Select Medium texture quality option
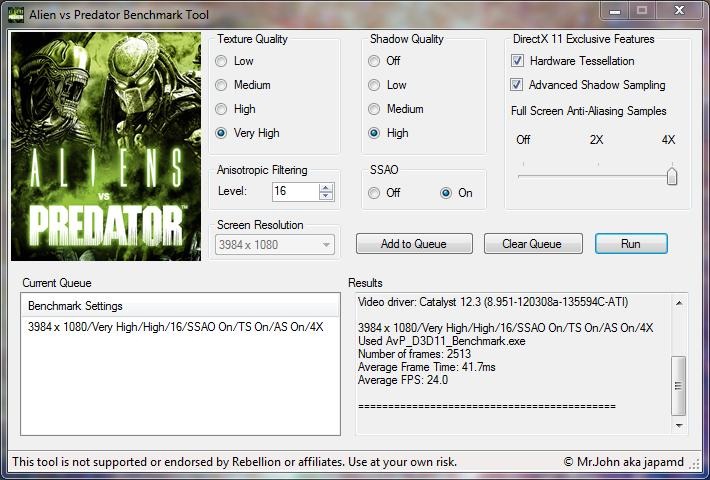The height and width of the screenshot is (480, 710). click(x=221, y=85)
